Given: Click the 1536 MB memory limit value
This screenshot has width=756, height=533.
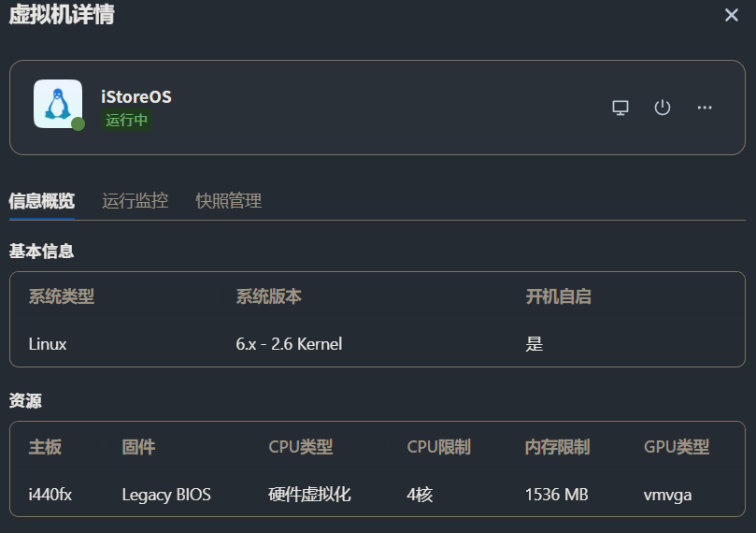Looking at the screenshot, I should pyautogui.click(x=556, y=495).
